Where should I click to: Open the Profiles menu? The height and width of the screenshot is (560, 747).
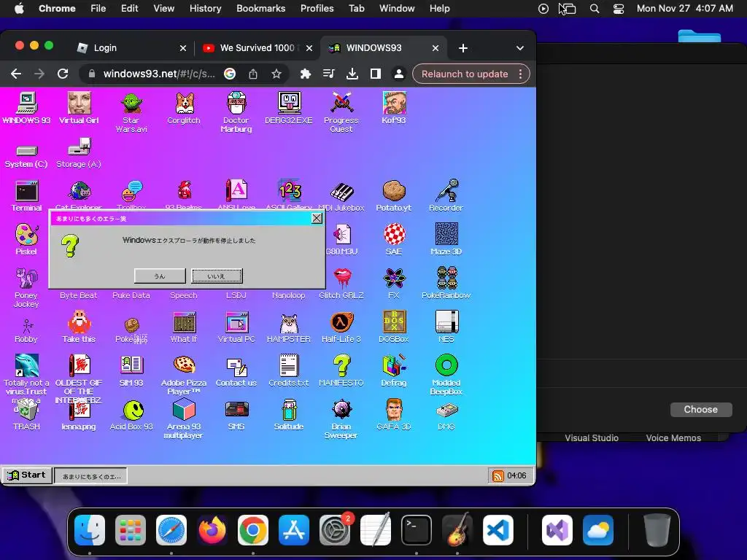pyautogui.click(x=317, y=8)
